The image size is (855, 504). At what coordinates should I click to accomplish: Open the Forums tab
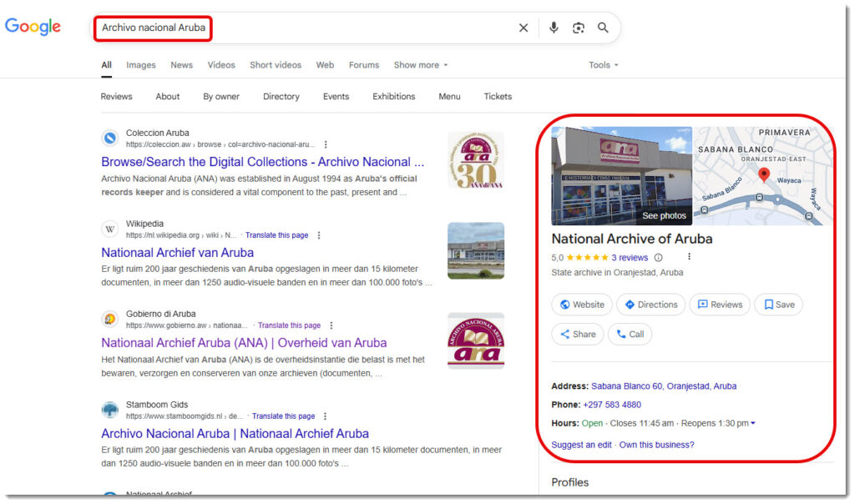pyautogui.click(x=364, y=65)
